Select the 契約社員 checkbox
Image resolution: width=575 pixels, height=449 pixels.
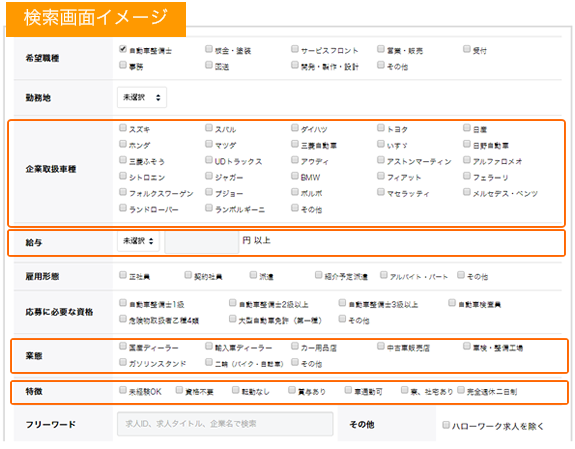click(188, 275)
